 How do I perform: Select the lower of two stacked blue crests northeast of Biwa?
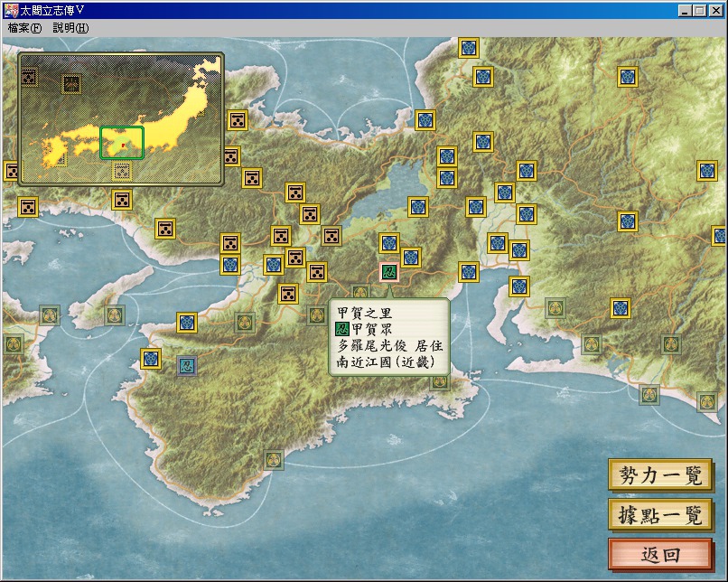[446, 178]
